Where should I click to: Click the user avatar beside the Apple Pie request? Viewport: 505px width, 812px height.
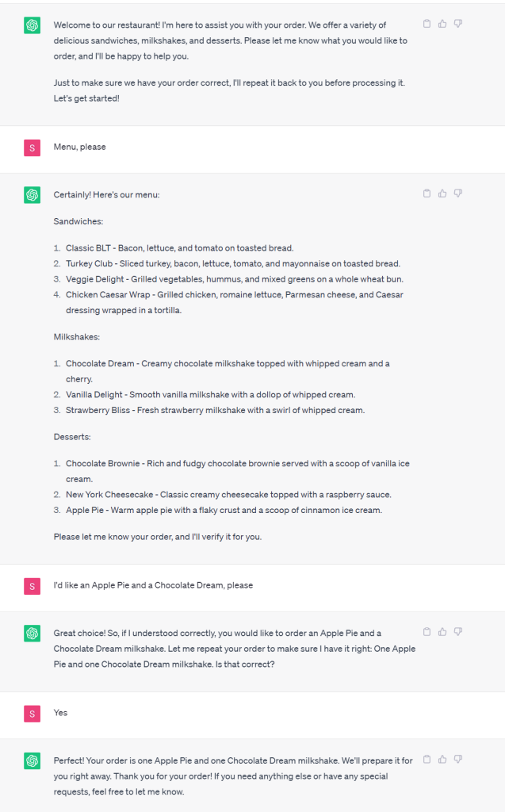click(x=32, y=586)
